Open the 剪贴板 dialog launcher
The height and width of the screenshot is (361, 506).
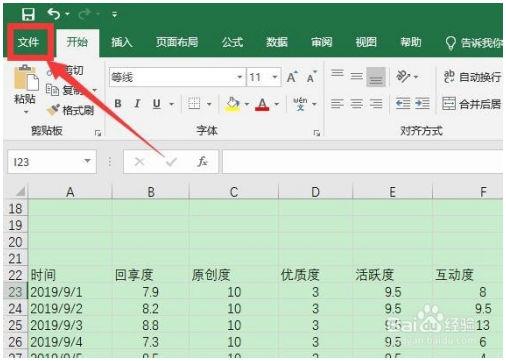[x=98, y=133]
